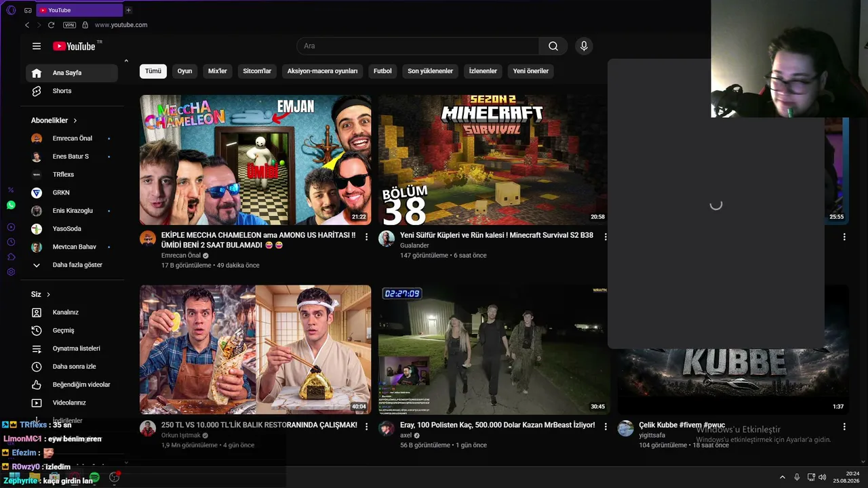Open Geçmiş watch history
Viewport: 868px width, 488px height.
pyautogui.click(x=72, y=331)
